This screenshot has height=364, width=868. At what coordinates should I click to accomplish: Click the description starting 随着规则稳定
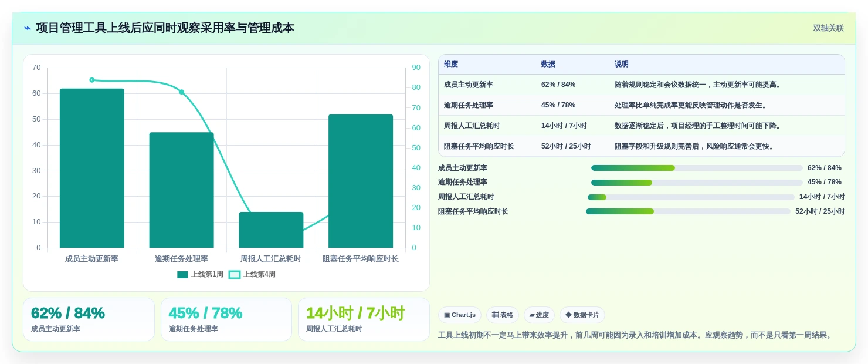(697, 85)
